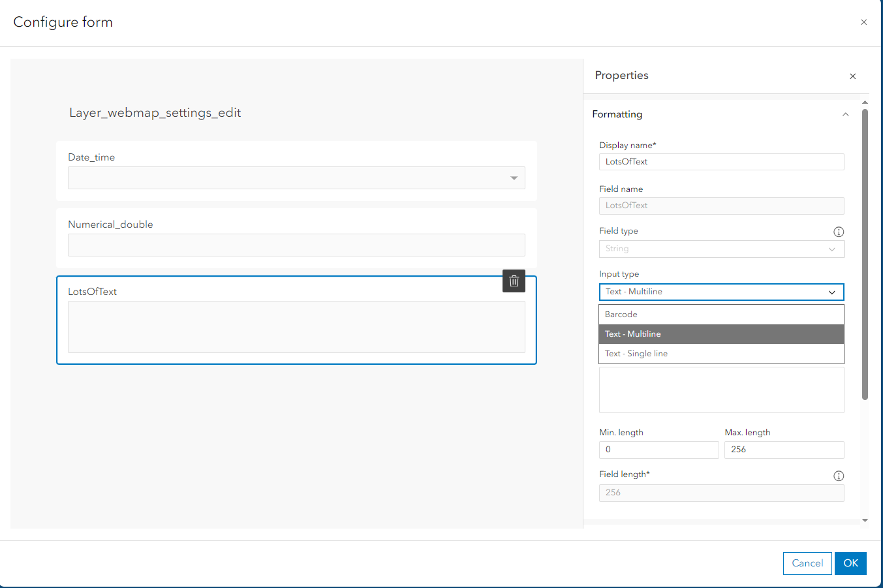
Task: Click OK to save the form
Action: [850, 563]
